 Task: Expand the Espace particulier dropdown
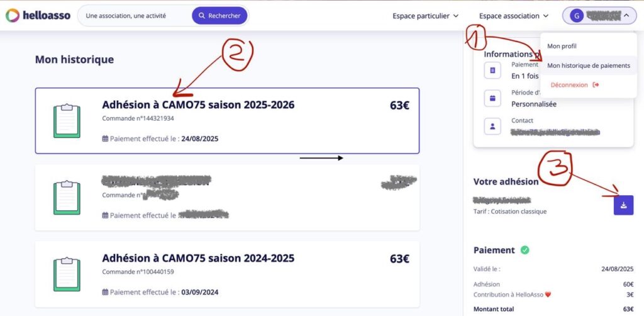425,16
